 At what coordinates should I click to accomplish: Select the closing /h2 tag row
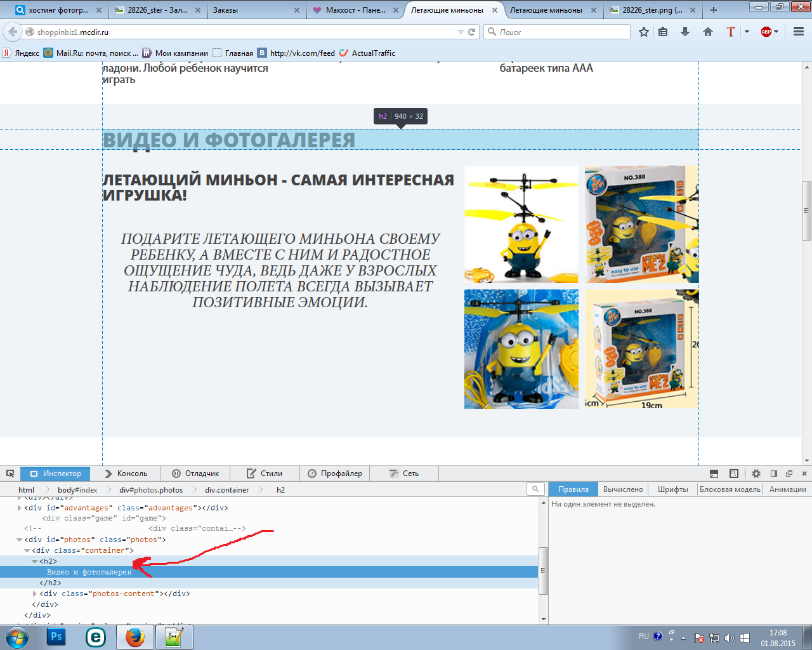tap(50, 583)
